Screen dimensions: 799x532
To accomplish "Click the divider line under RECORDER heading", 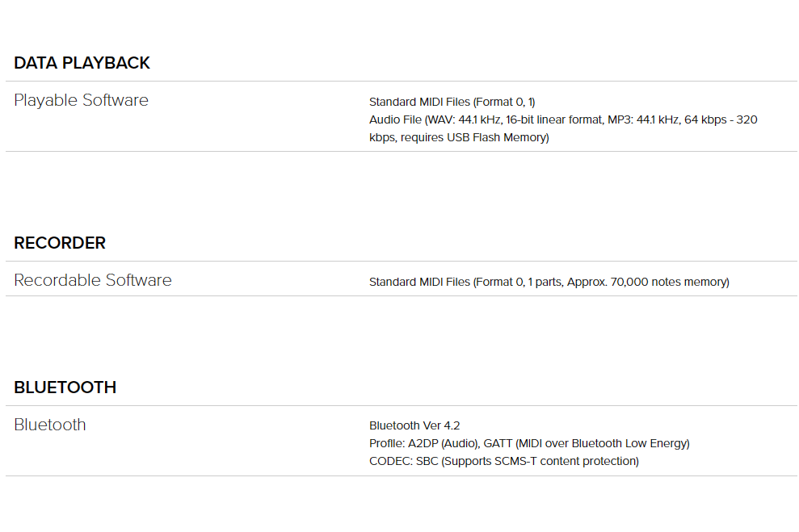I will 401,262.
